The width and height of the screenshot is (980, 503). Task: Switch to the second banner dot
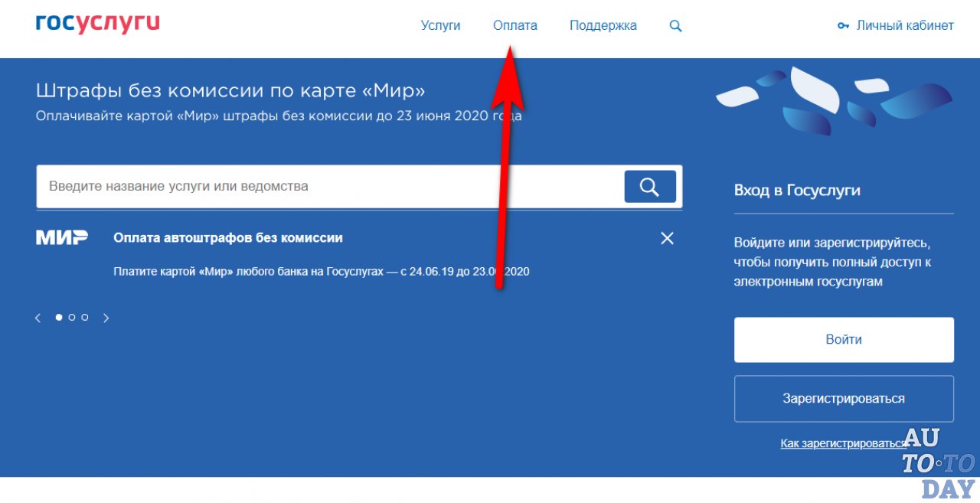click(71, 317)
